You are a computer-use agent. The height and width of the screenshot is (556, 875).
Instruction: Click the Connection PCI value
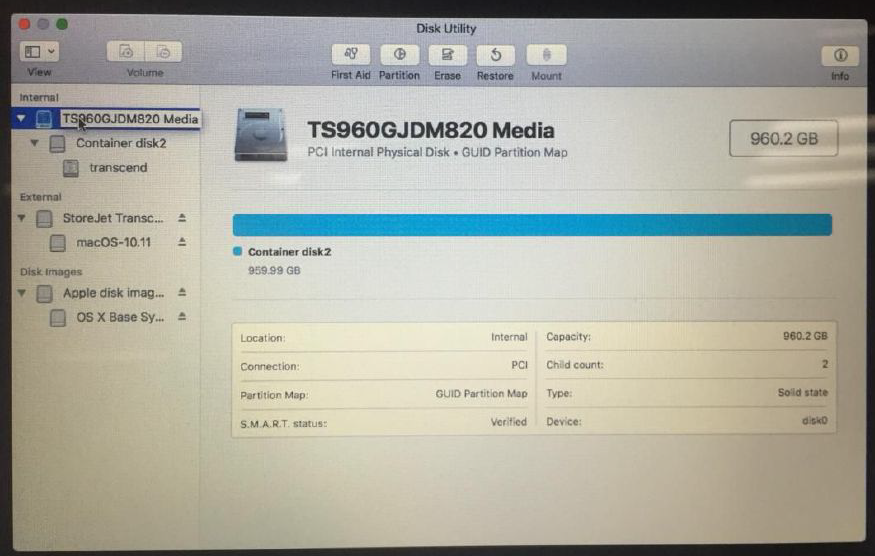(x=519, y=365)
